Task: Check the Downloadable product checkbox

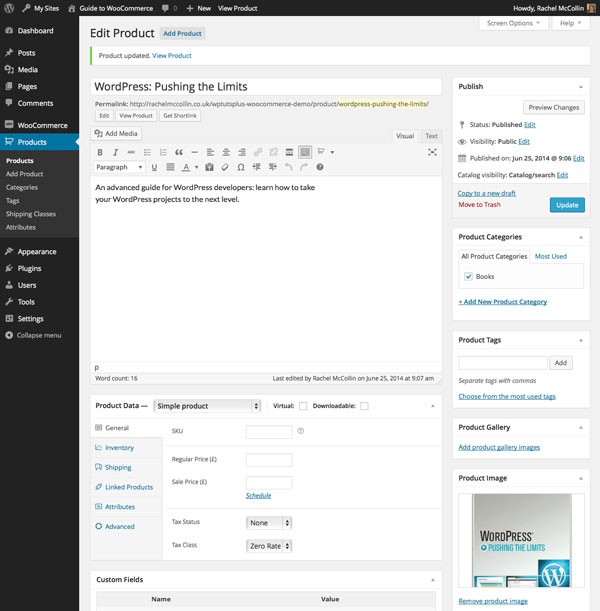Action: point(364,406)
